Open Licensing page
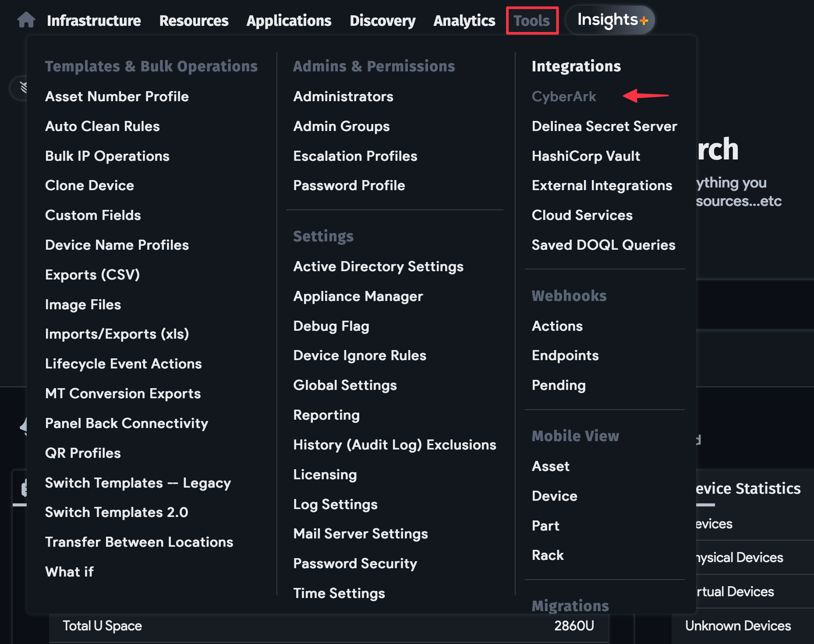Image resolution: width=814 pixels, height=644 pixels. pyautogui.click(x=325, y=474)
